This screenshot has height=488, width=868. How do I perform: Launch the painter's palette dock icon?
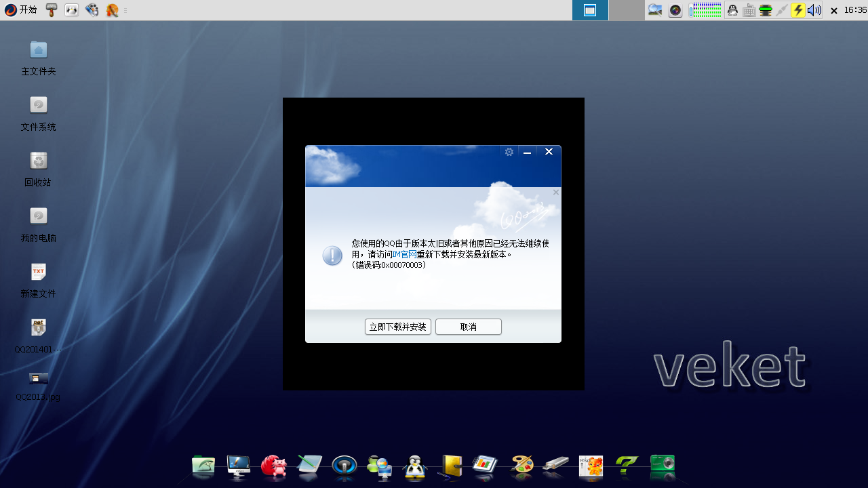pos(521,465)
